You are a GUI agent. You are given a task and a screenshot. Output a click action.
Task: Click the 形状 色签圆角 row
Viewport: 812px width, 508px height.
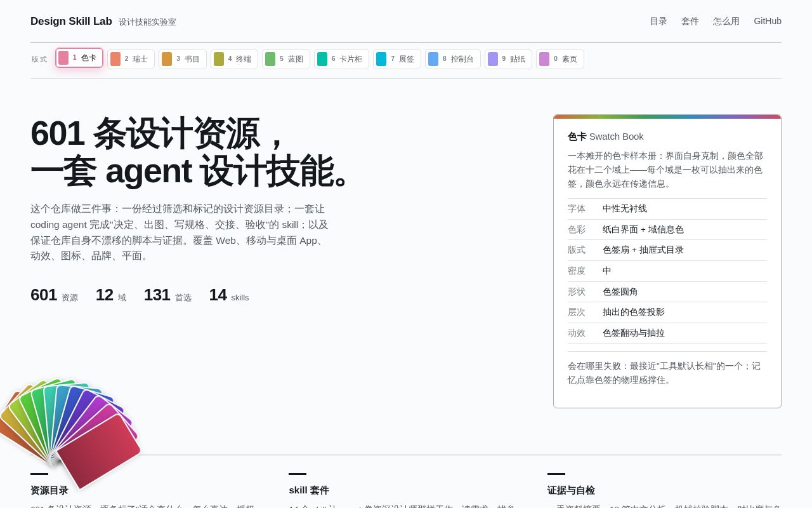coord(667,292)
